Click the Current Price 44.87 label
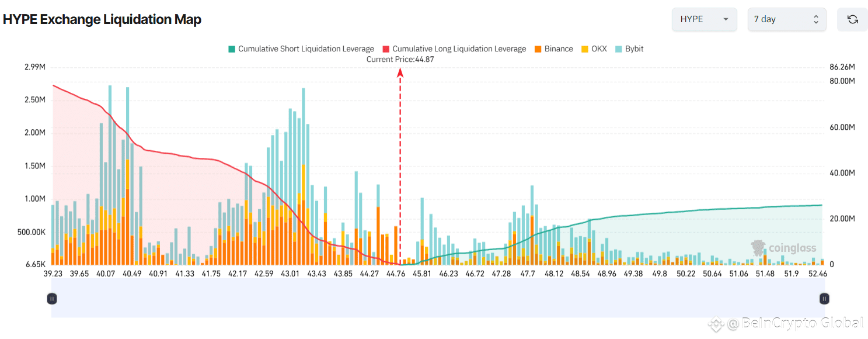868x339 pixels. pyautogui.click(x=400, y=59)
